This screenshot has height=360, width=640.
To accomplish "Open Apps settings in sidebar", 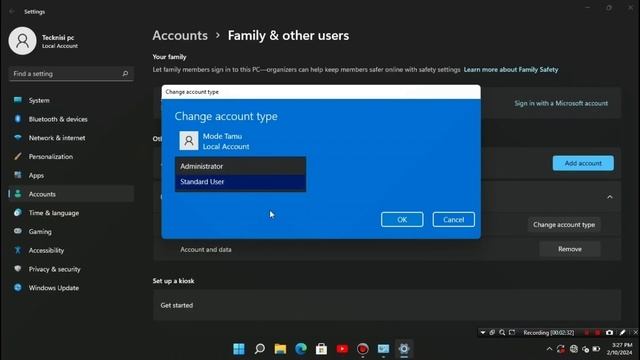I will point(71,176).
